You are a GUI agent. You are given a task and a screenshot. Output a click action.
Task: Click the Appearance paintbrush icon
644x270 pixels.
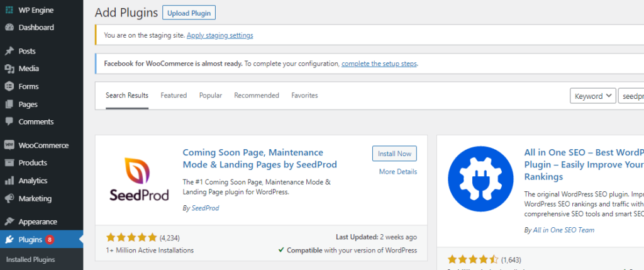9,222
